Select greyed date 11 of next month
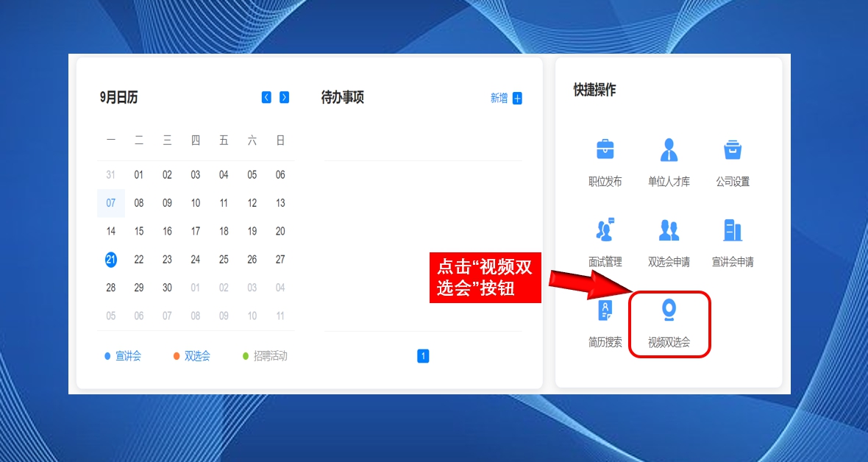 [280, 316]
